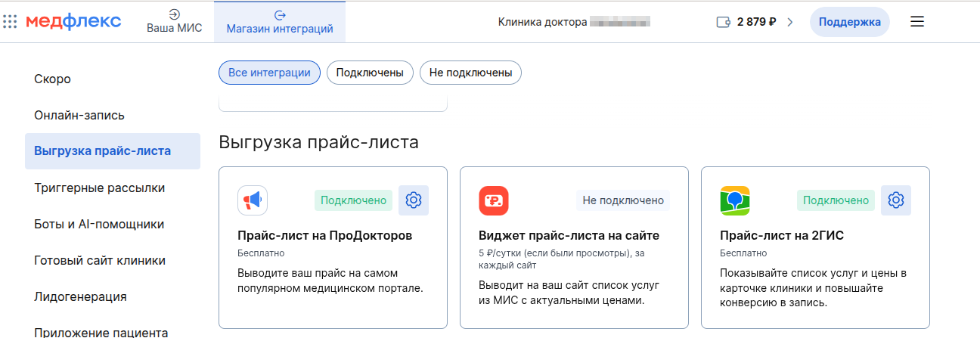Click the red price-list widget icon
Image resolution: width=980 pixels, height=338 pixels.
(494, 200)
